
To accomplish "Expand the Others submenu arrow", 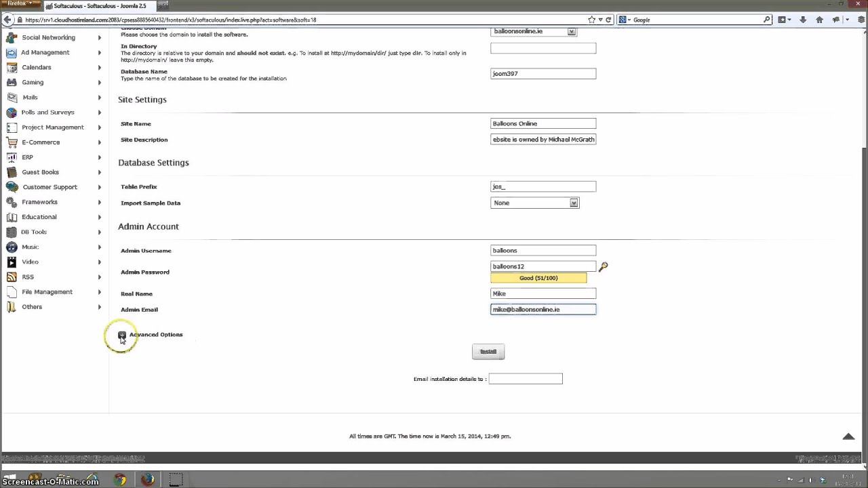I will click(100, 306).
